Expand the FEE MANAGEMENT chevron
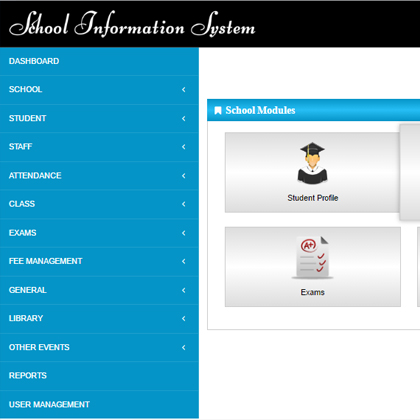The width and height of the screenshot is (420, 420). click(x=184, y=261)
